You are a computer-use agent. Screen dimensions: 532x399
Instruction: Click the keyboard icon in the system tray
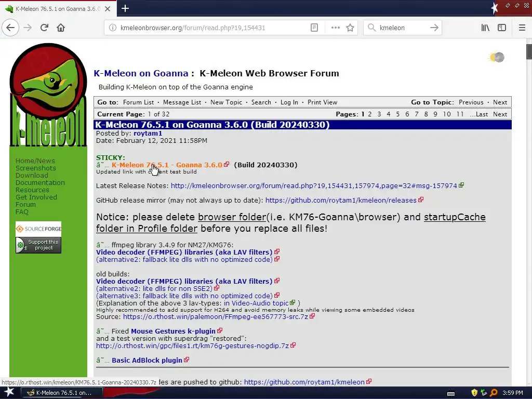pyautogui.click(x=451, y=393)
